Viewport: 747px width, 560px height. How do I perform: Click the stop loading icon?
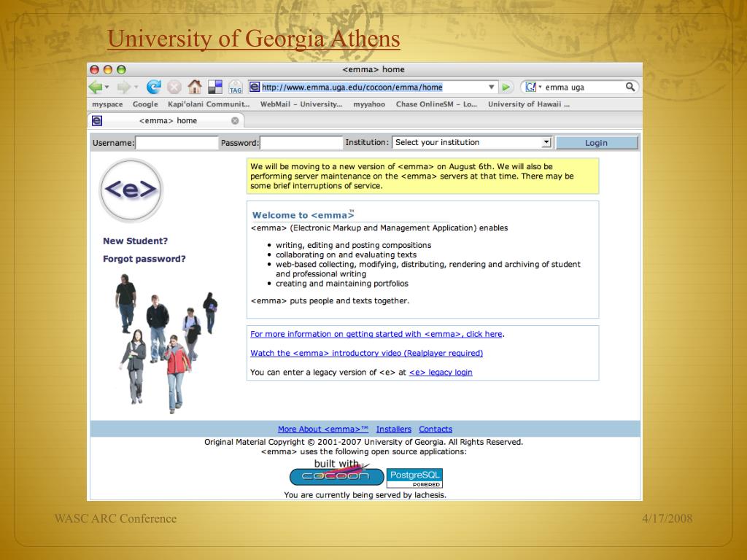tap(174, 87)
